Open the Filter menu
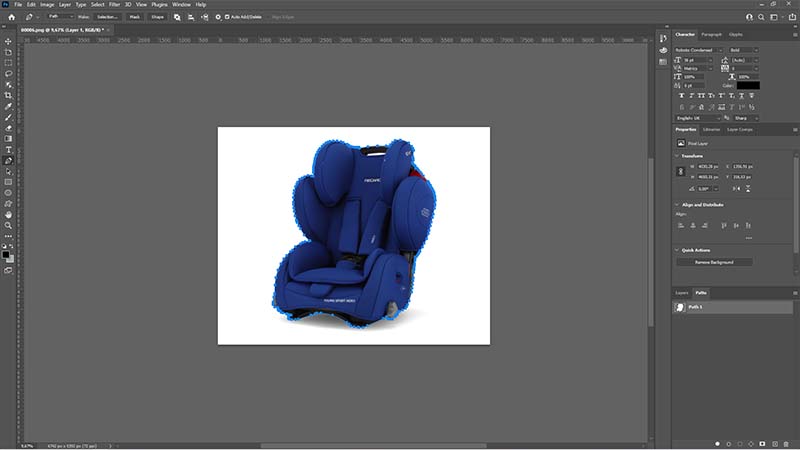800x450 pixels. click(114, 5)
